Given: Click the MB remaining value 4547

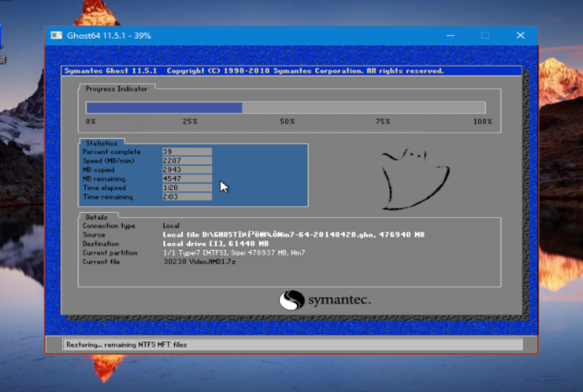Looking at the screenshot, I should coord(187,178).
